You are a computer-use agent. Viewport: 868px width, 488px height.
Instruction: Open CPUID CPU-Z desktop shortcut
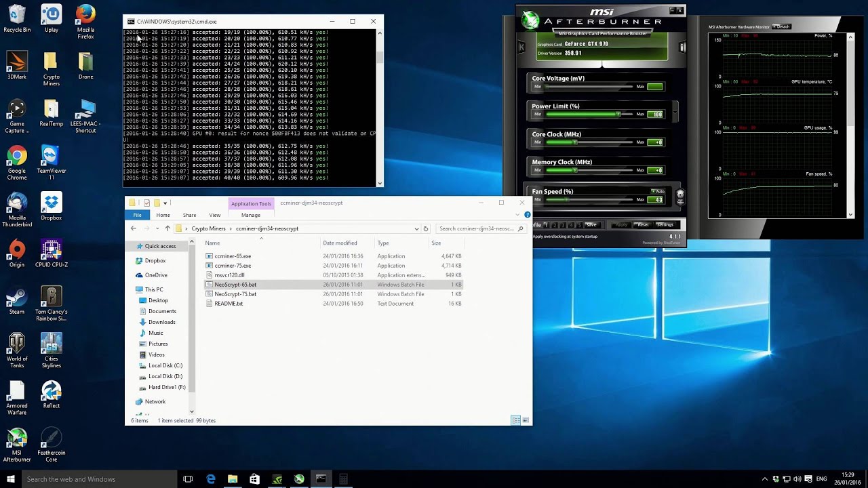52,253
